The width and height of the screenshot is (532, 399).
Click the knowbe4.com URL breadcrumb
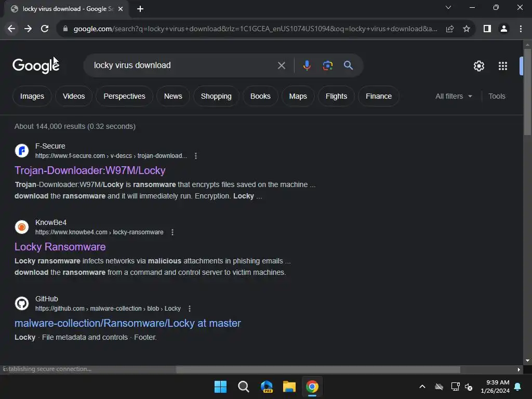coord(99,232)
